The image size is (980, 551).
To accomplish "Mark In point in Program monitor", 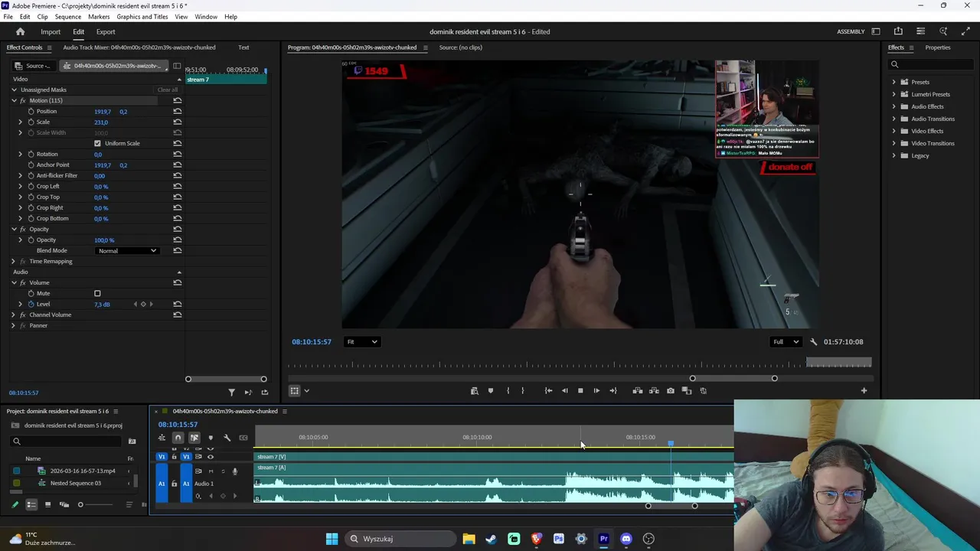I will 508,391.
